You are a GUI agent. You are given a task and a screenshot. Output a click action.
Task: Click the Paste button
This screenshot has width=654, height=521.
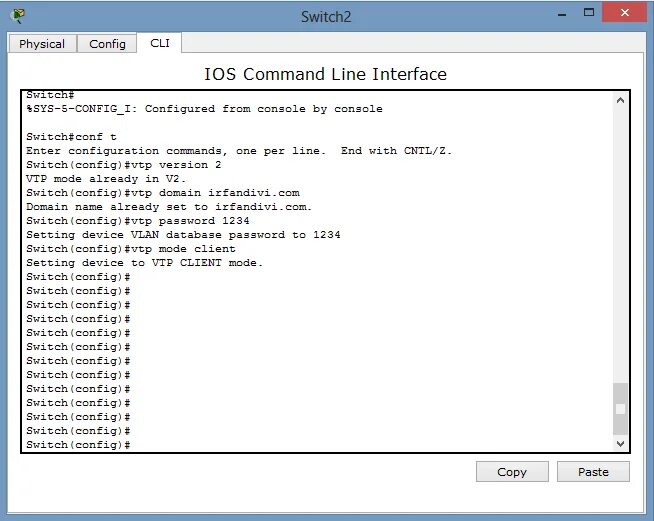point(593,472)
